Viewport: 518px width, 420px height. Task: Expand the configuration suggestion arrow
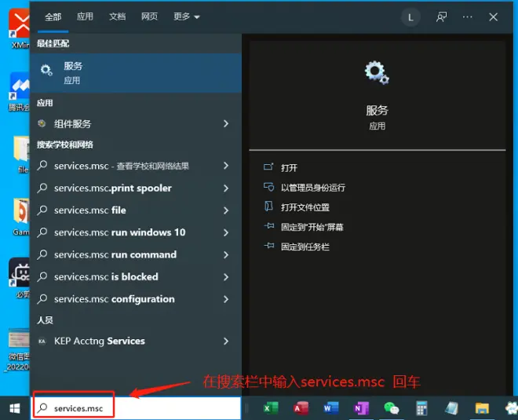226,299
